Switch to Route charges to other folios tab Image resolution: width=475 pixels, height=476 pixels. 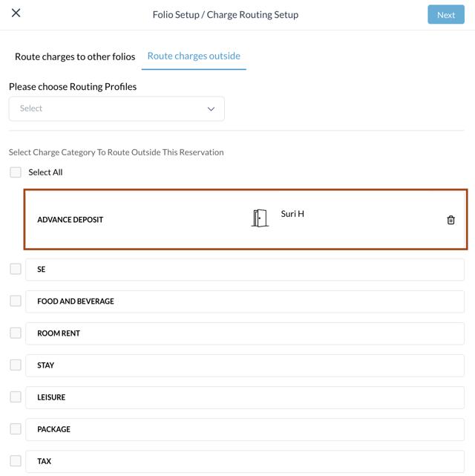[75, 56]
